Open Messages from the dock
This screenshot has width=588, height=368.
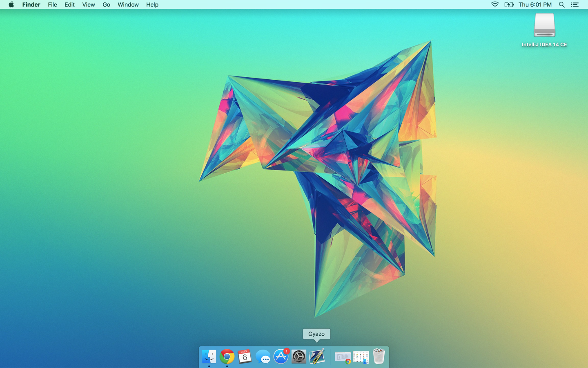(263, 357)
